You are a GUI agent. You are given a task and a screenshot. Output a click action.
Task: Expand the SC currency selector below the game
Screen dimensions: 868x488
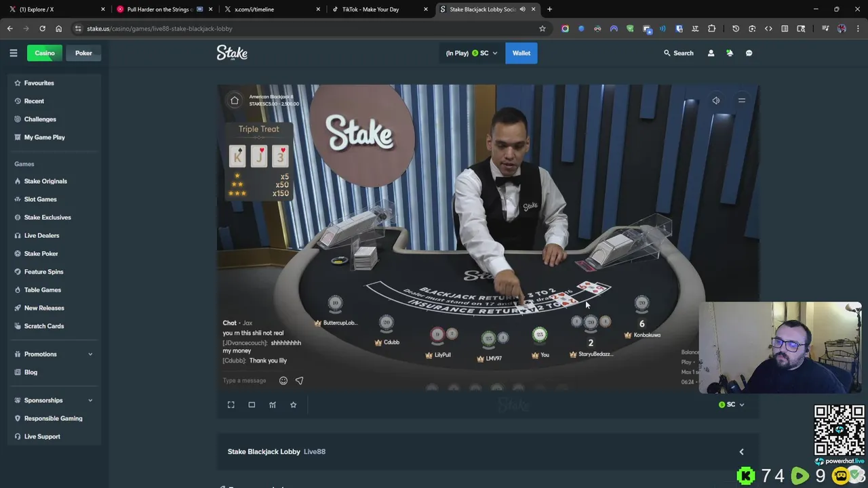[732, 405]
